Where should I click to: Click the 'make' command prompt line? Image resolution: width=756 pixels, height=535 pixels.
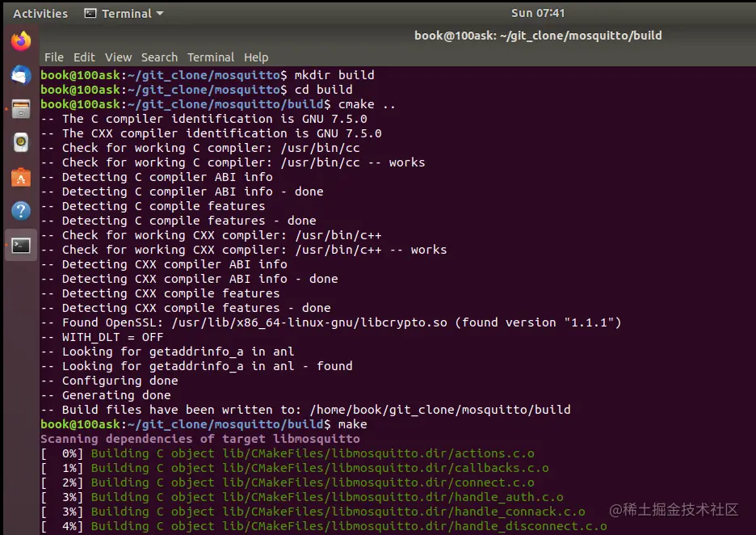click(x=204, y=424)
